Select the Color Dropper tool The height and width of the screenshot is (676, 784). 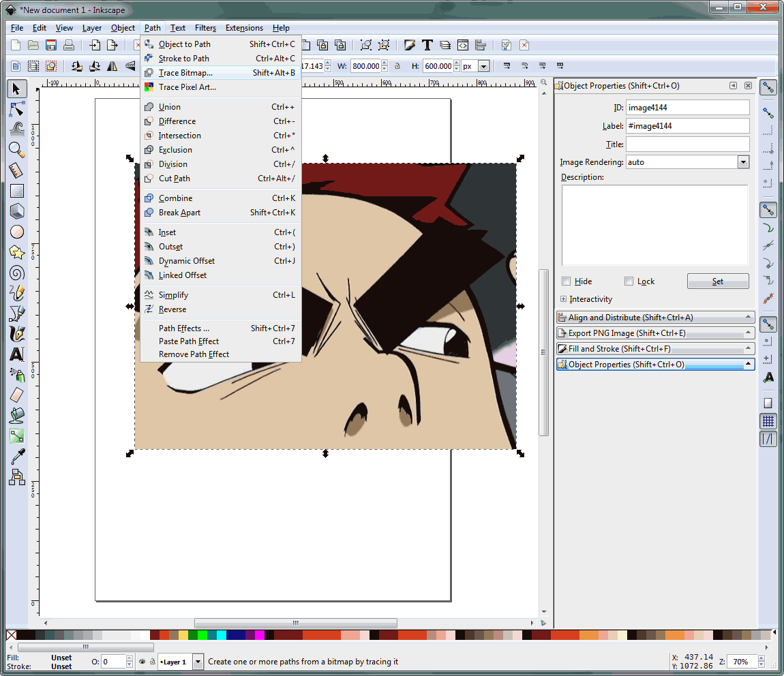(x=16, y=457)
